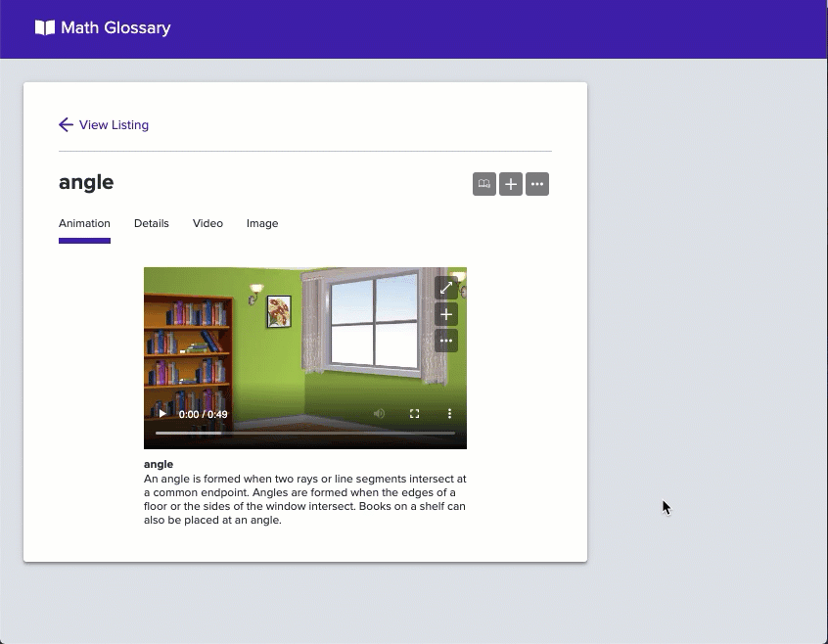Screen dimensions: 828x644
Task: Click the back arrow beside View Listing
Action: [x=66, y=124]
